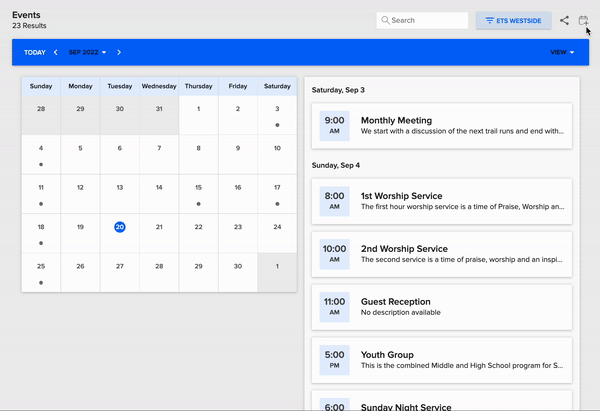Screen dimensions: 600x411
Task: Click the magnifier icon in search box
Action: (385, 20)
